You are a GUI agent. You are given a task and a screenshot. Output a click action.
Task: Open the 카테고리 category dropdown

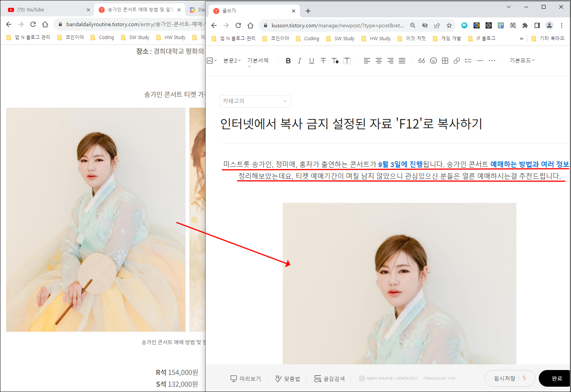[255, 101]
